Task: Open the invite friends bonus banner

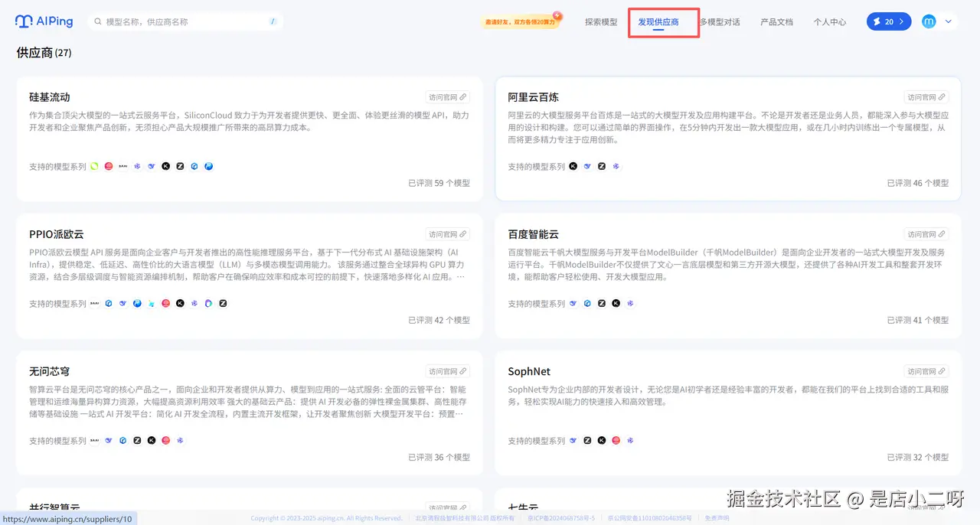Action: point(521,22)
